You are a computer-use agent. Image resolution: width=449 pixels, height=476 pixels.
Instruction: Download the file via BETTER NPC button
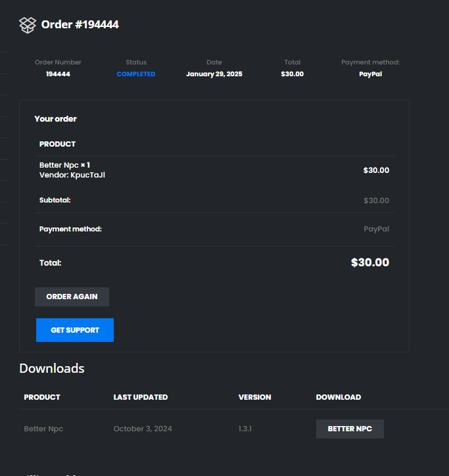click(x=350, y=429)
